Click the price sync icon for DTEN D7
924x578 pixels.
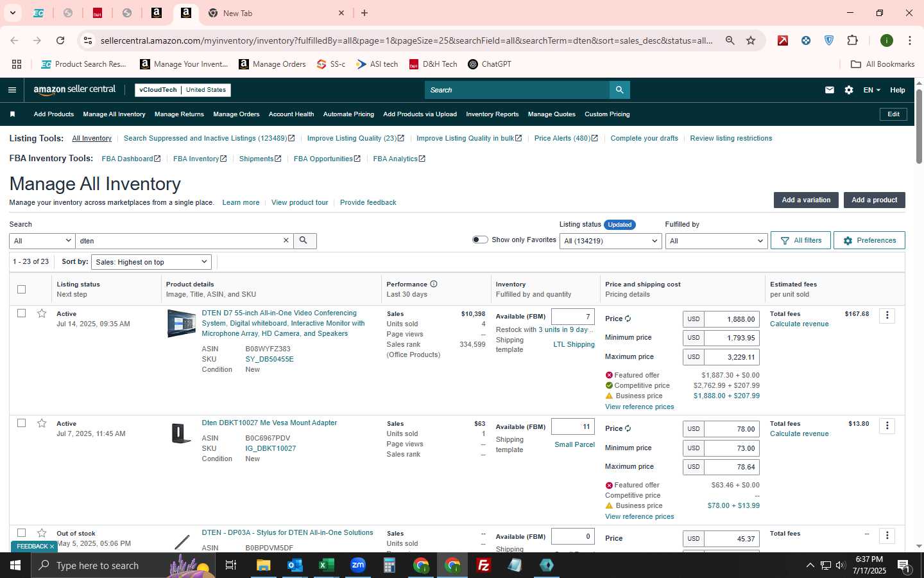(628, 319)
